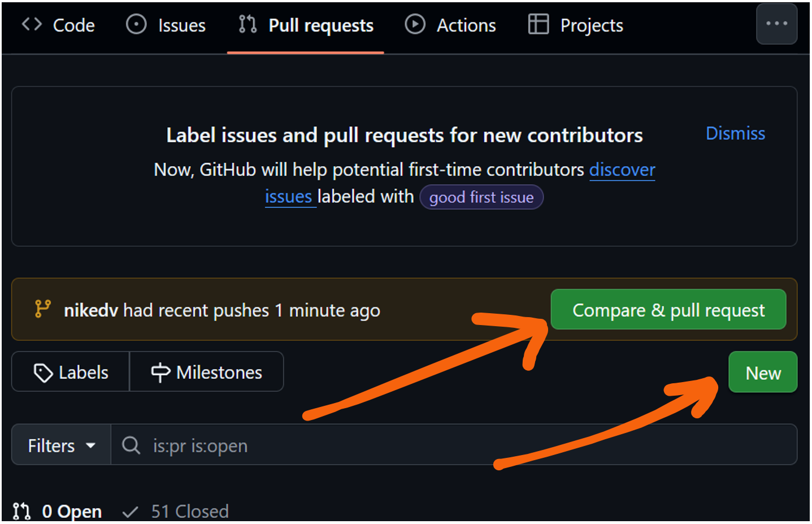Image resolution: width=812 pixels, height=524 pixels.
Task: Click the Actions play icon
Action: click(x=415, y=24)
